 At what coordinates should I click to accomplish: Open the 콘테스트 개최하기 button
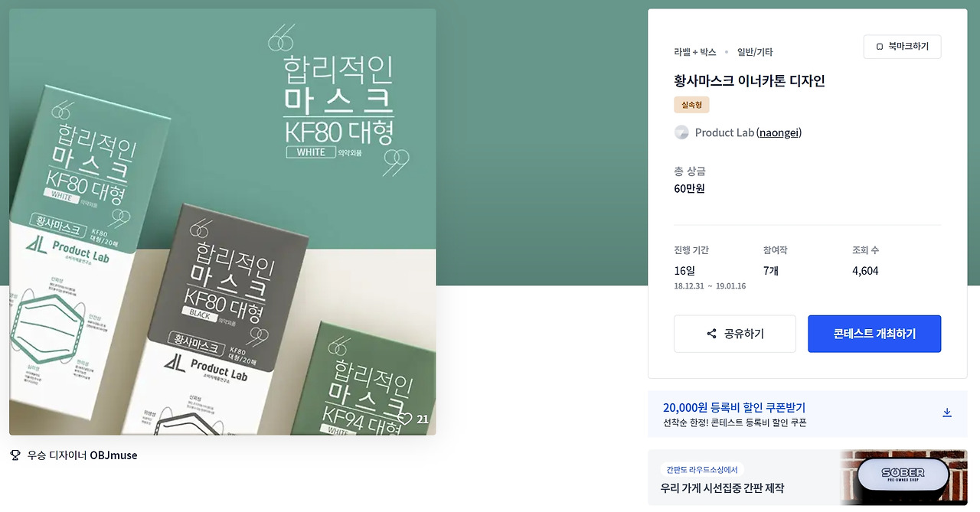pos(874,334)
